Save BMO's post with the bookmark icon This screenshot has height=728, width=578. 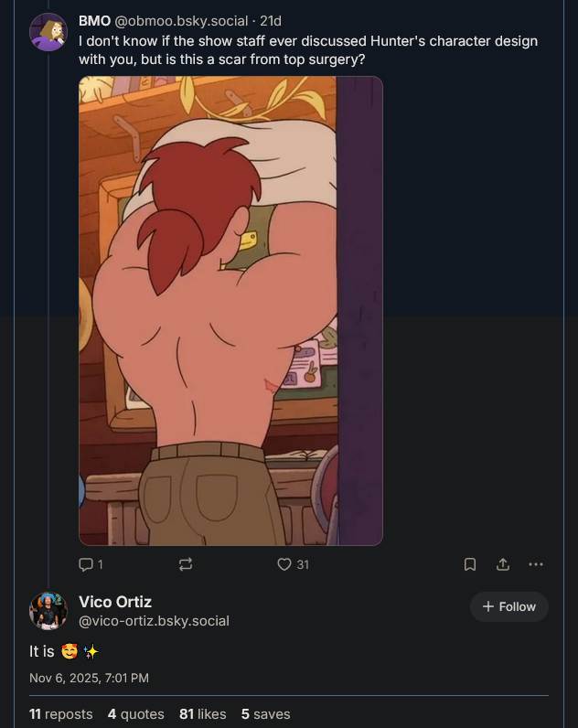click(x=470, y=564)
